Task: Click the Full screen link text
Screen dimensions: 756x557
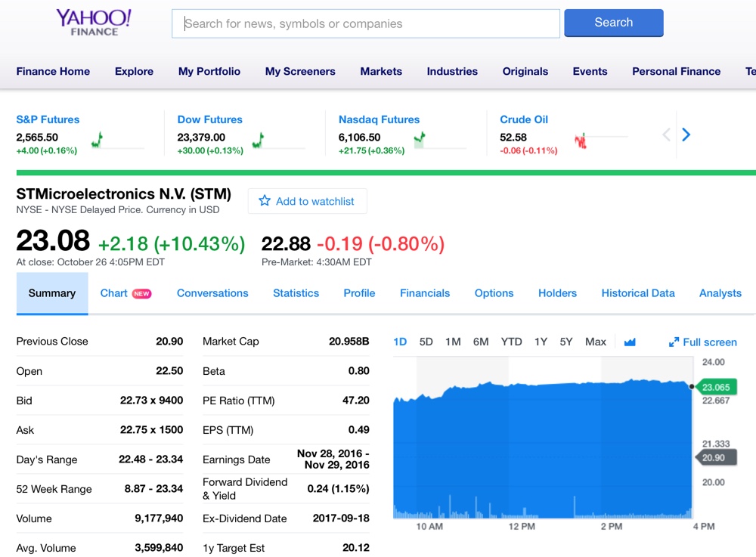Action: click(710, 342)
